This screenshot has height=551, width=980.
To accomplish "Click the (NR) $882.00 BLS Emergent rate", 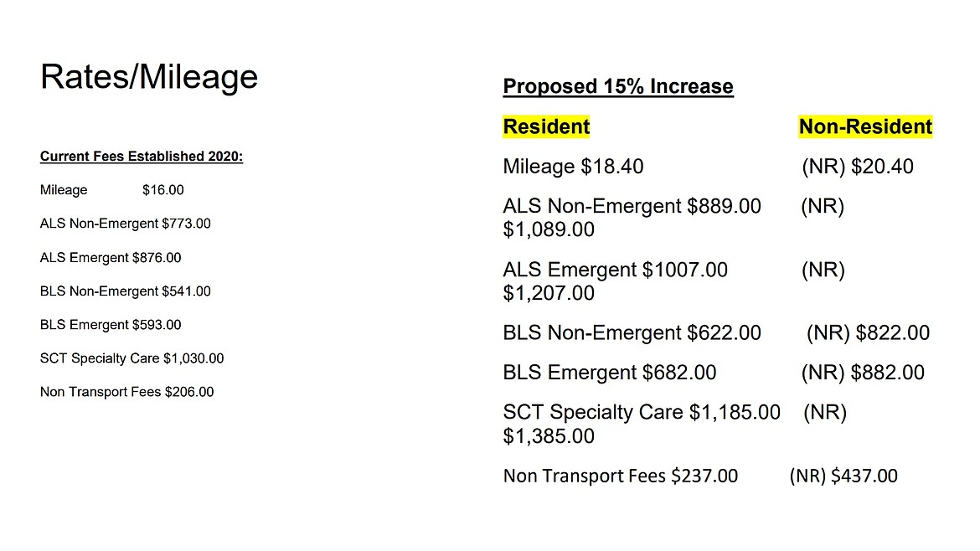I will point(863,373).
